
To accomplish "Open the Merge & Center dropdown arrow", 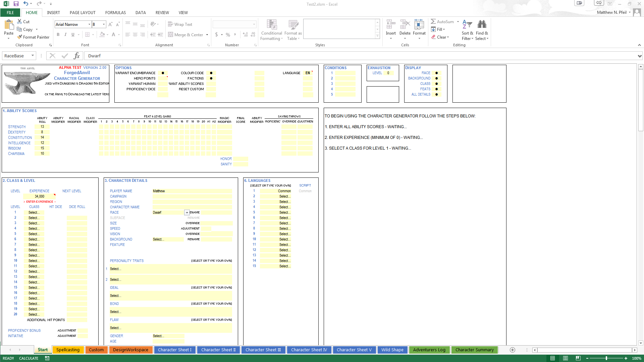I will click(207, 35).
